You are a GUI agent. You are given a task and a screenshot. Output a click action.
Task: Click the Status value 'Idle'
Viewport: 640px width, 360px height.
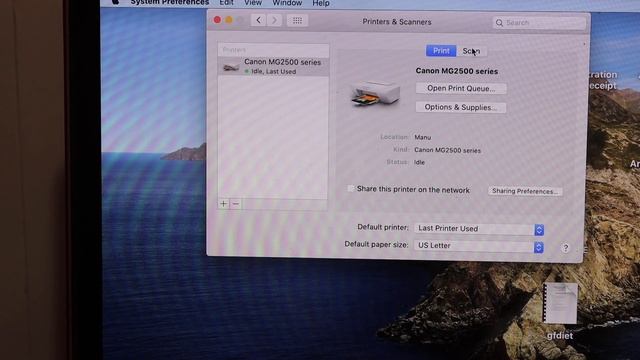pyautogui.click(x=419, y=162)
